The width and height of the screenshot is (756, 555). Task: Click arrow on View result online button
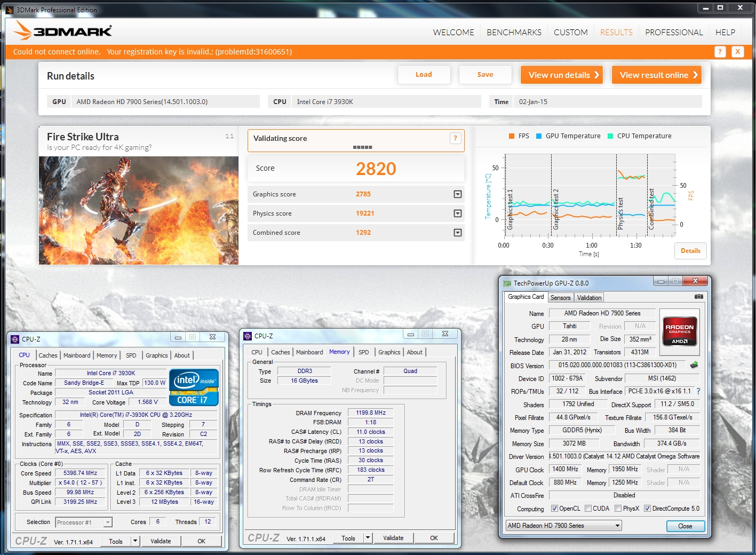pyautogui.click(x=695, y=75)
